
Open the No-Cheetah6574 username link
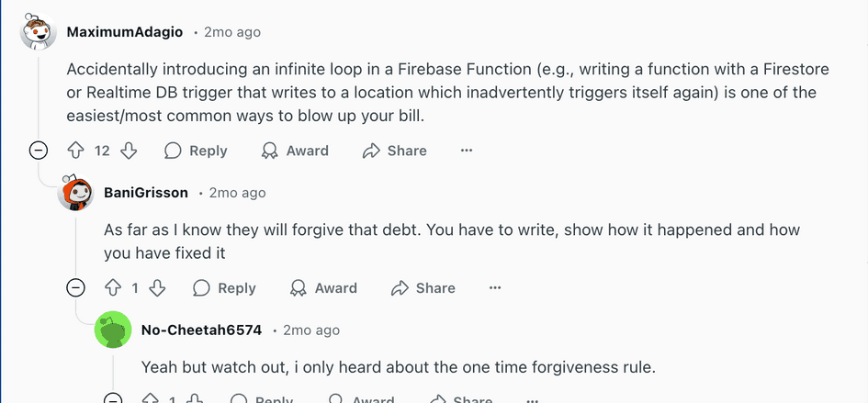pyautogui.click(x=201, y=330)
